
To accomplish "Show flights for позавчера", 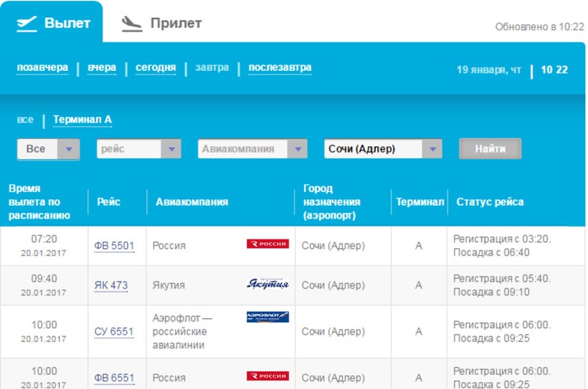I will pyautogui.click(x=42, y=68).
